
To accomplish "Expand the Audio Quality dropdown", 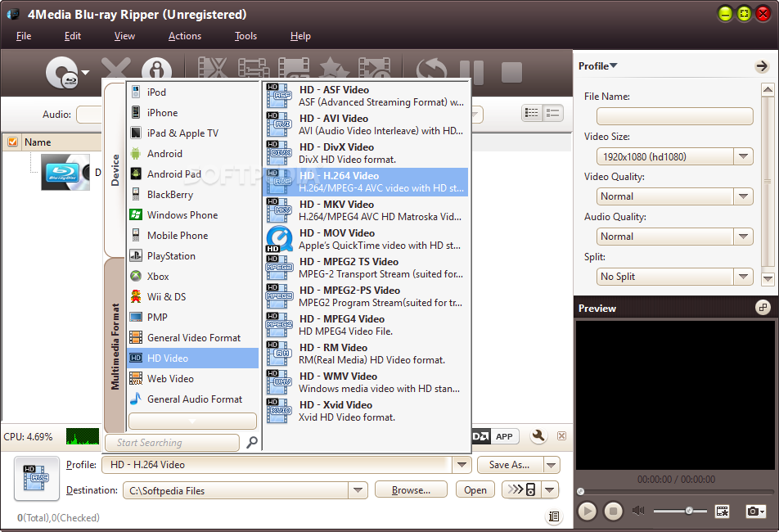I will click(743, 237).
